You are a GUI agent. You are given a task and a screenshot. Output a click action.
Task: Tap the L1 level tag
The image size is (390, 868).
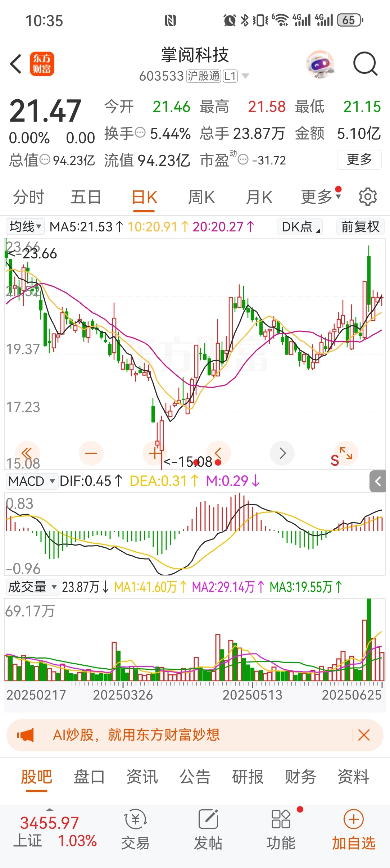tap(230, 76)
